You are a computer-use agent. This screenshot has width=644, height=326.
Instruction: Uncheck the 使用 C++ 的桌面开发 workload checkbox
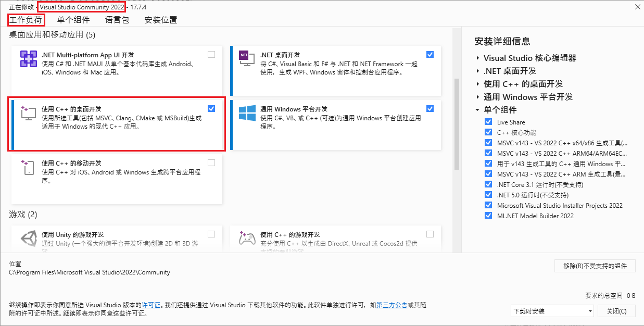[211, 108]
